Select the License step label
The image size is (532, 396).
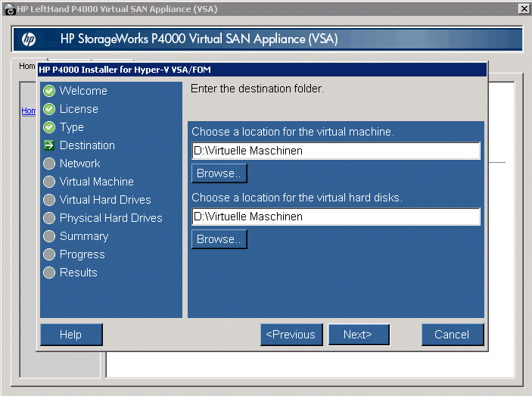pyautogui.click(x=79, y=109)
